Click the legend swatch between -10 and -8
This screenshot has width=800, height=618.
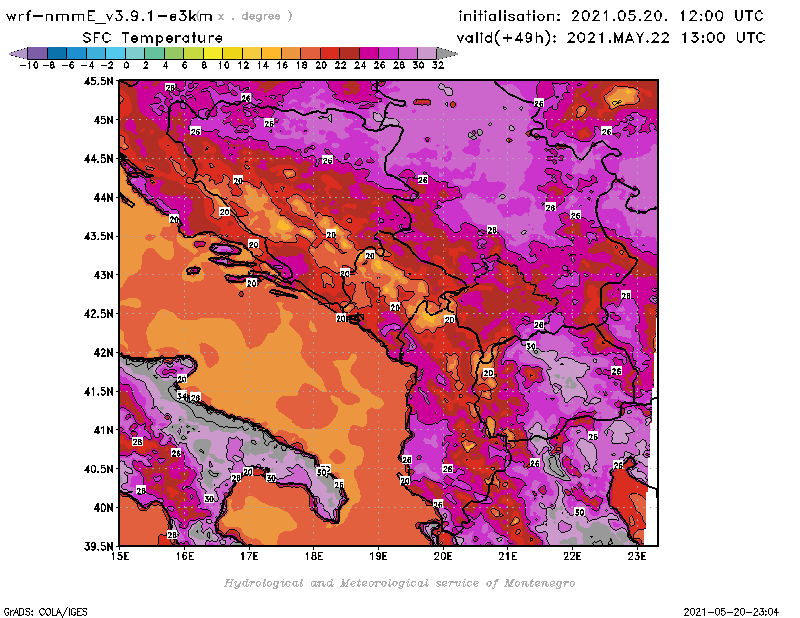tap(38, 53)
